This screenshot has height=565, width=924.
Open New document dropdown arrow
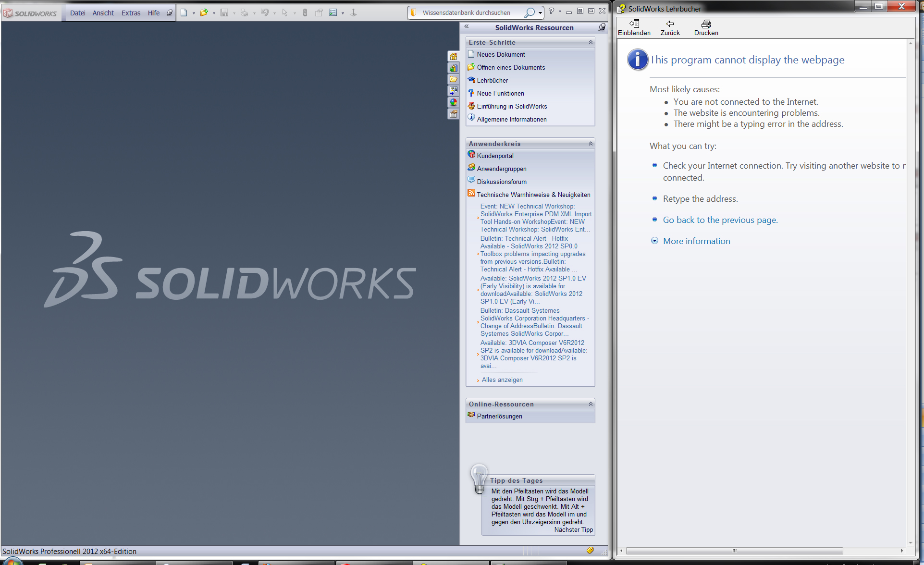click(194, 13)
